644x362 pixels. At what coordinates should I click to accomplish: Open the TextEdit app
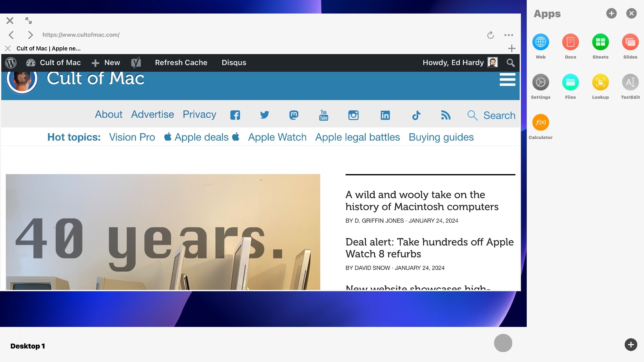[630, 82]
